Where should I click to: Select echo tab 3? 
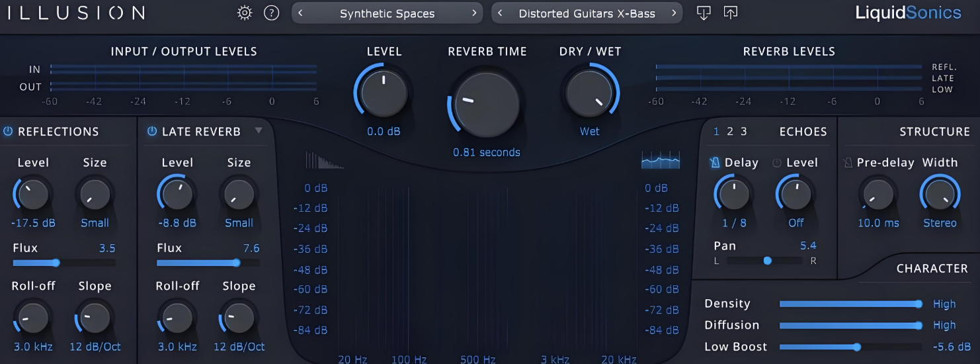744,131
